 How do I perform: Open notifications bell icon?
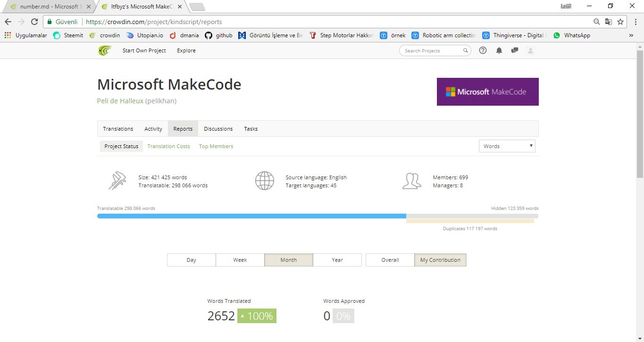(x=499, y=50)
